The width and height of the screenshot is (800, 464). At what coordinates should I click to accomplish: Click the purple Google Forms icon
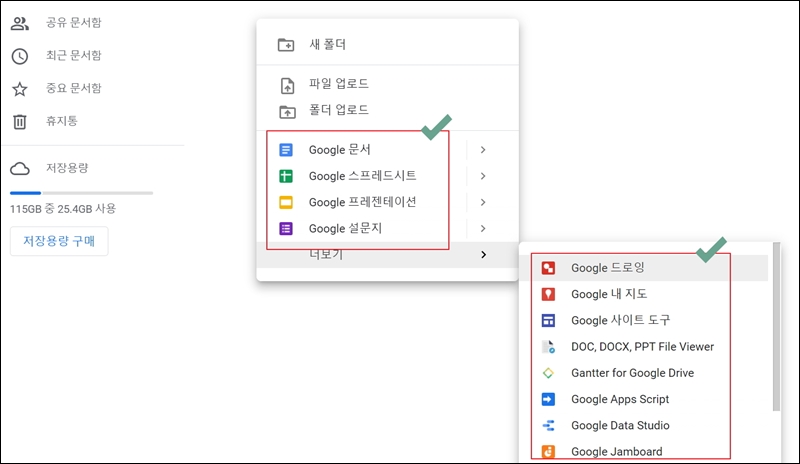pos(286,228)
